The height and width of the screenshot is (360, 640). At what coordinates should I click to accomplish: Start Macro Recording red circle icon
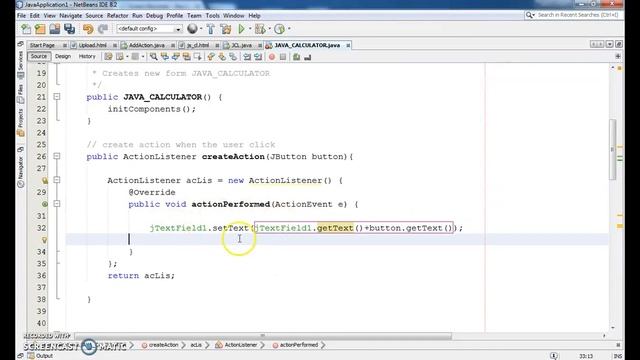pos(272,57)
